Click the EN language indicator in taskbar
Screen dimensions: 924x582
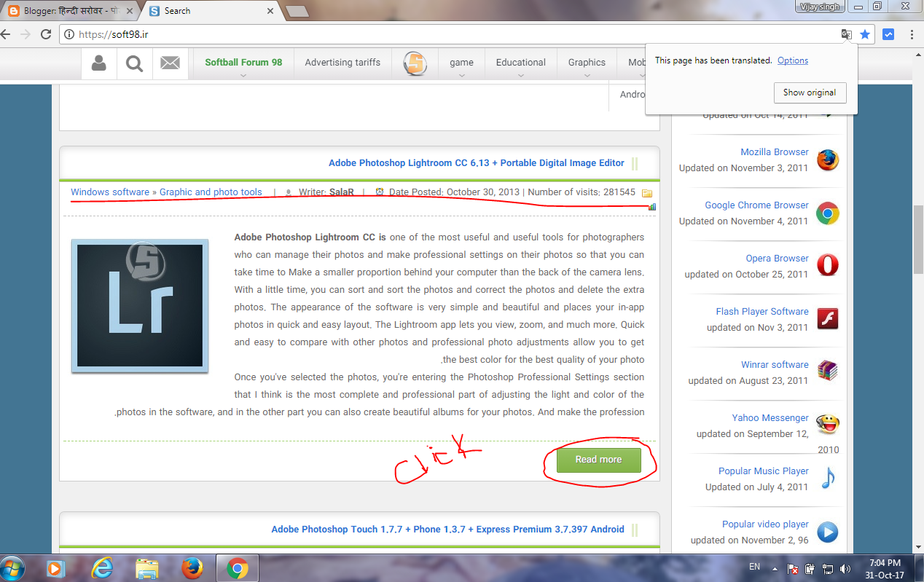coord(754,567)
